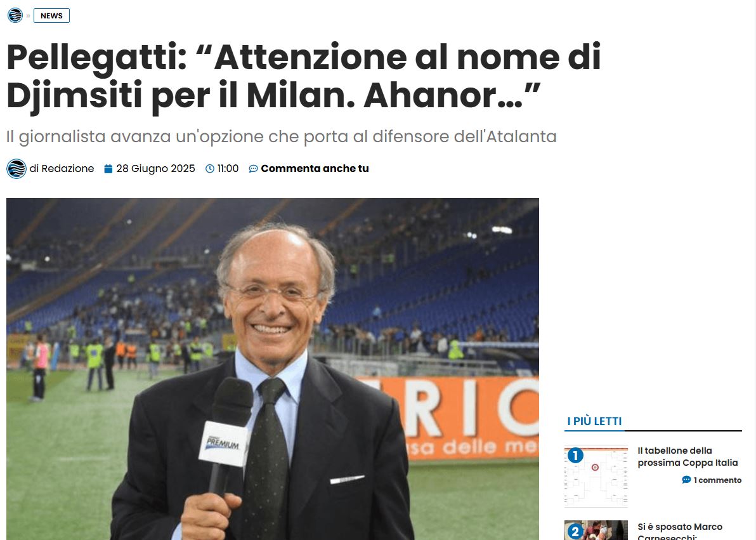Screen dimensions: 756x540
Task: Open the Coppa Italia bracket thumbnail
Action: tap(596, 477)
